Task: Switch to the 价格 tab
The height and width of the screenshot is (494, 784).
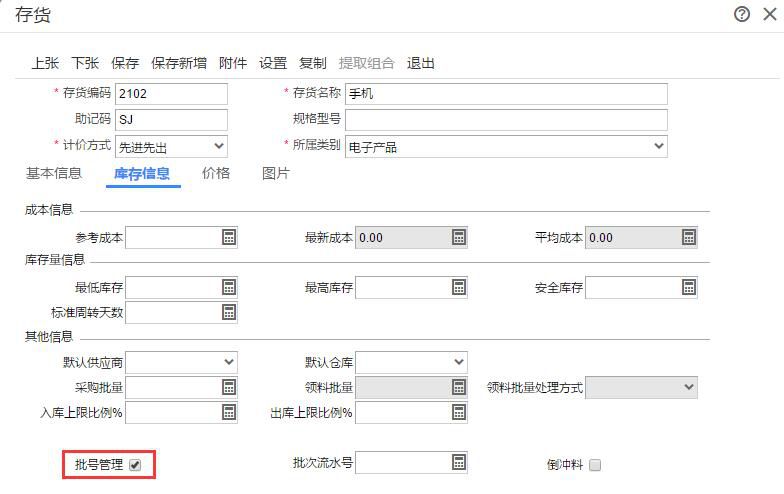Action: click(216, 173)
